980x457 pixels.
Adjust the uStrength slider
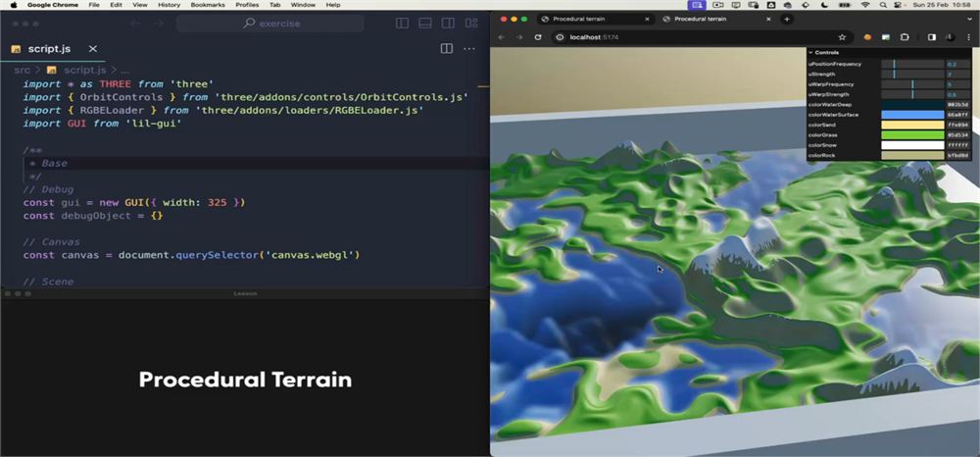911,74
